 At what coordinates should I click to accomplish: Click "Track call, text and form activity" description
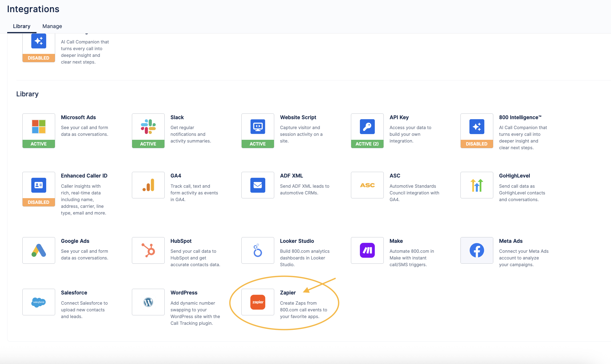click(194, 193)
